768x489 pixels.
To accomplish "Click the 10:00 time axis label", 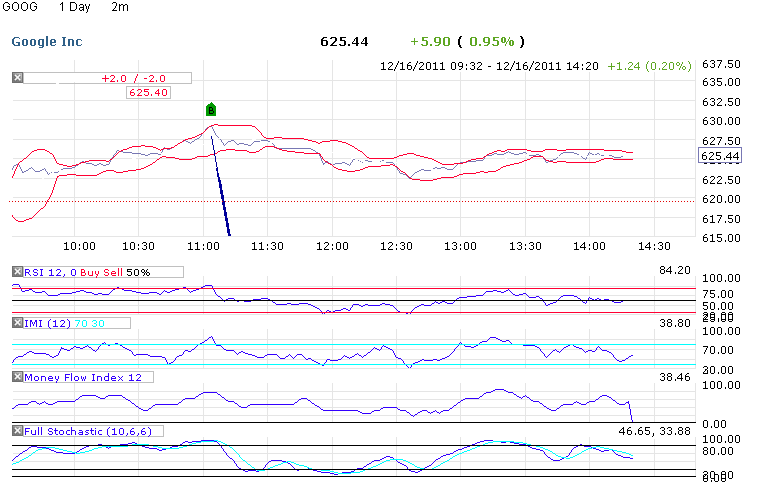I will [x=79, y=246].
